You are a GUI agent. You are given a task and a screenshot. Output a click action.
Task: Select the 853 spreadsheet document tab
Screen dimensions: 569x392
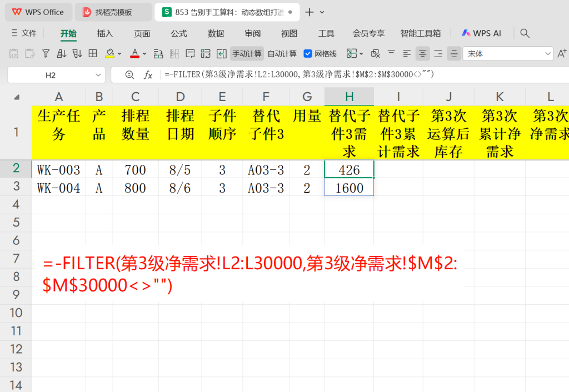(x=227, y=12)
